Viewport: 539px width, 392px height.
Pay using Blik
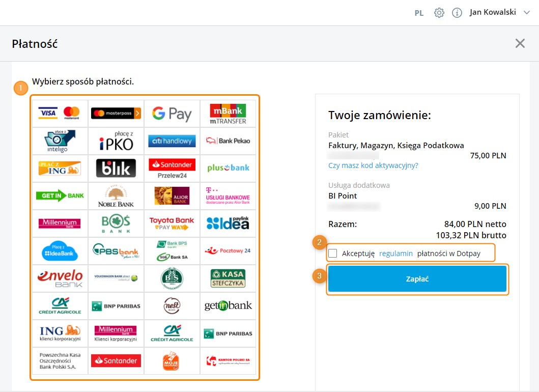[116, 169]
